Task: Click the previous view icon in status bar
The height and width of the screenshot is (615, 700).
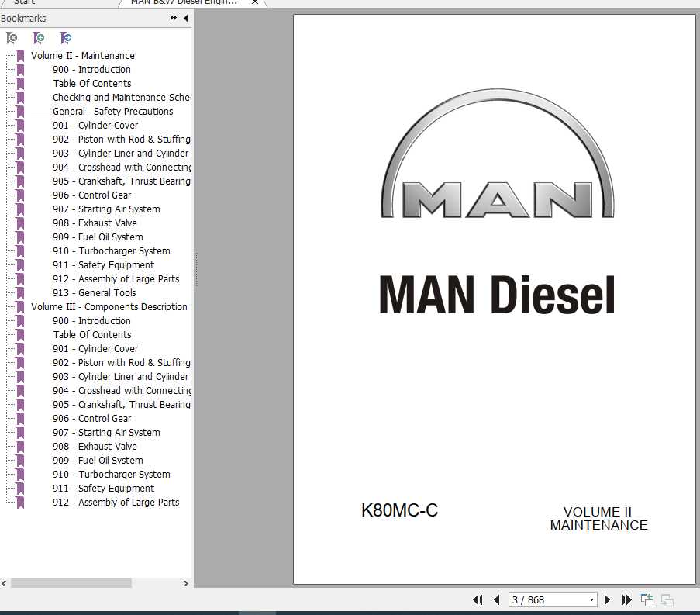Action: coord(647,599)
